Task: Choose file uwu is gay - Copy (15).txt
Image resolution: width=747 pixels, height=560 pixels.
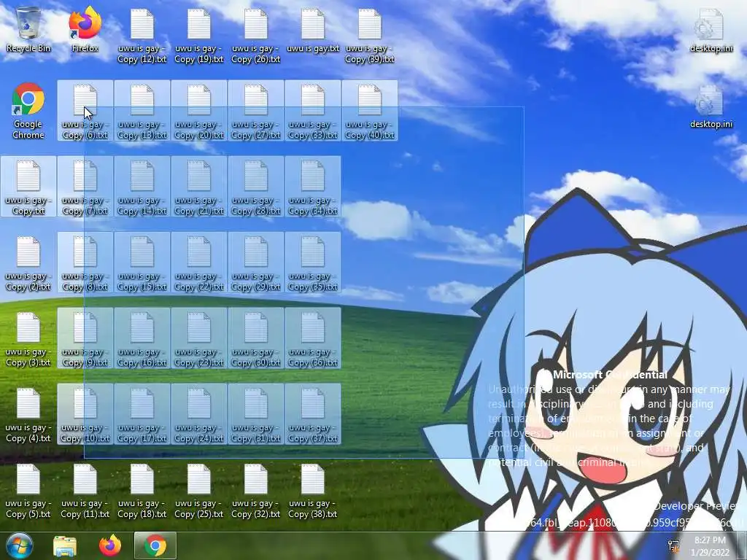Action: (142, 262)
